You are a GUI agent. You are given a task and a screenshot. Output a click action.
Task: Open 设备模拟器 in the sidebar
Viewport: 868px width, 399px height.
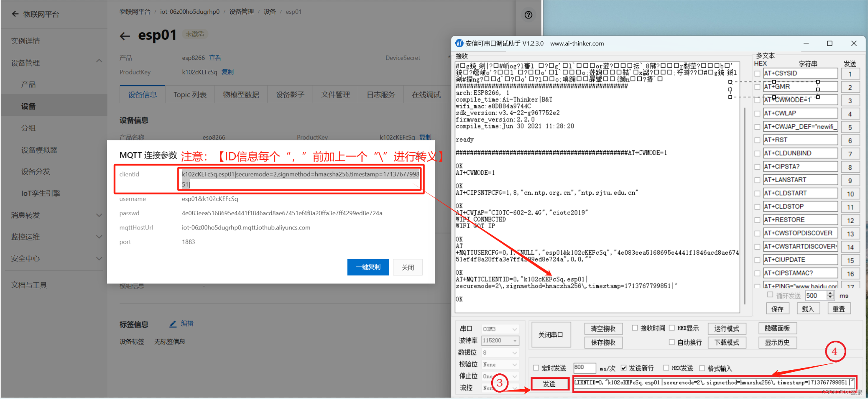coord(39,150)
